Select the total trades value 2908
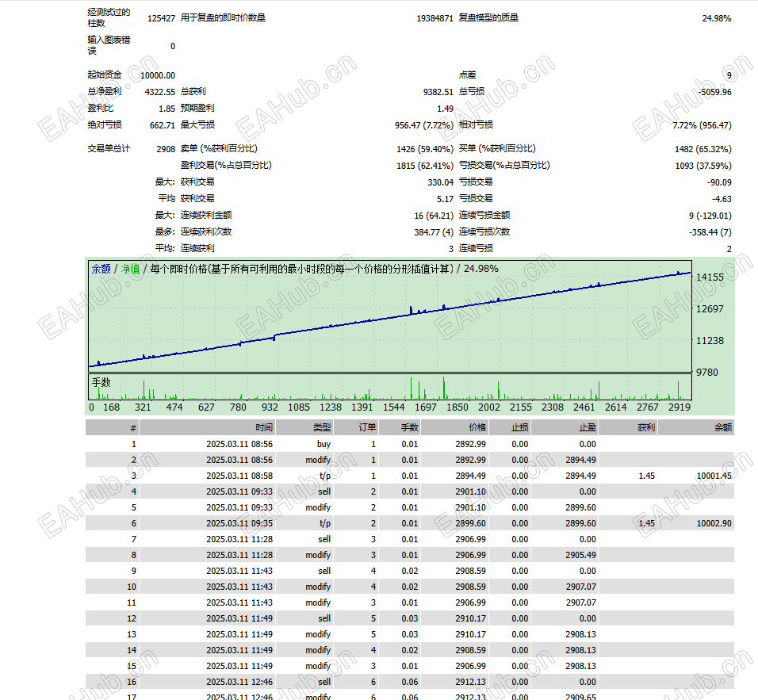Viewport: 758px width, 700px height. pyautogui.click(x=166, y=149)
